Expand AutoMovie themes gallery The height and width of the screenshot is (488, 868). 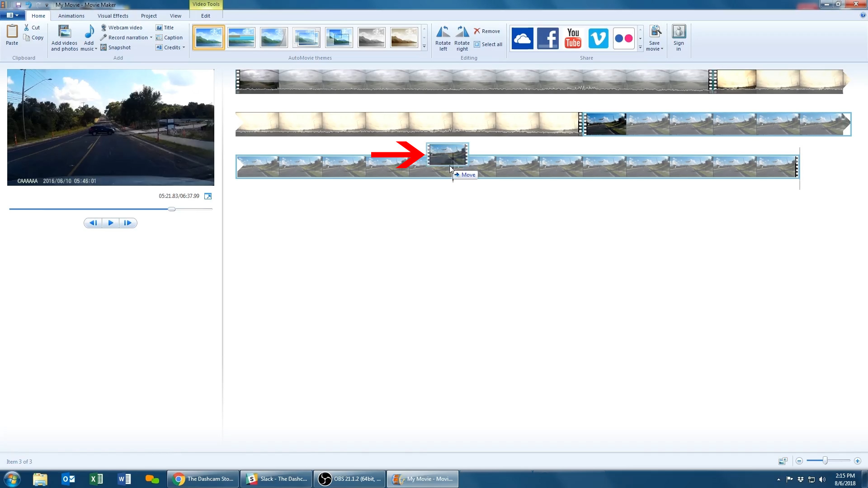[424, 47]
